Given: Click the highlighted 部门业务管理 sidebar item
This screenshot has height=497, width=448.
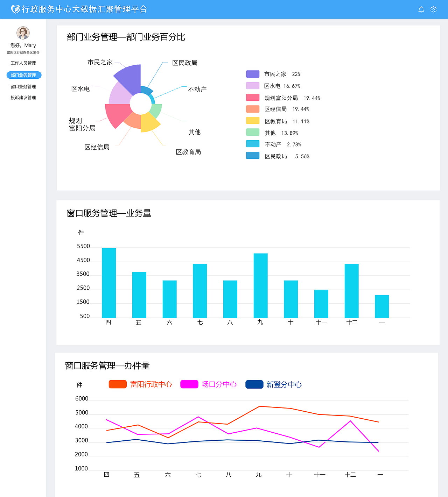Looking at the screenshot, I should coord(23,75).
